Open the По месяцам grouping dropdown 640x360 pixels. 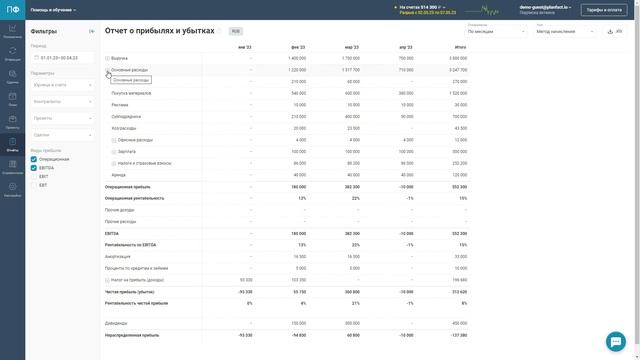tap(496, 31)
